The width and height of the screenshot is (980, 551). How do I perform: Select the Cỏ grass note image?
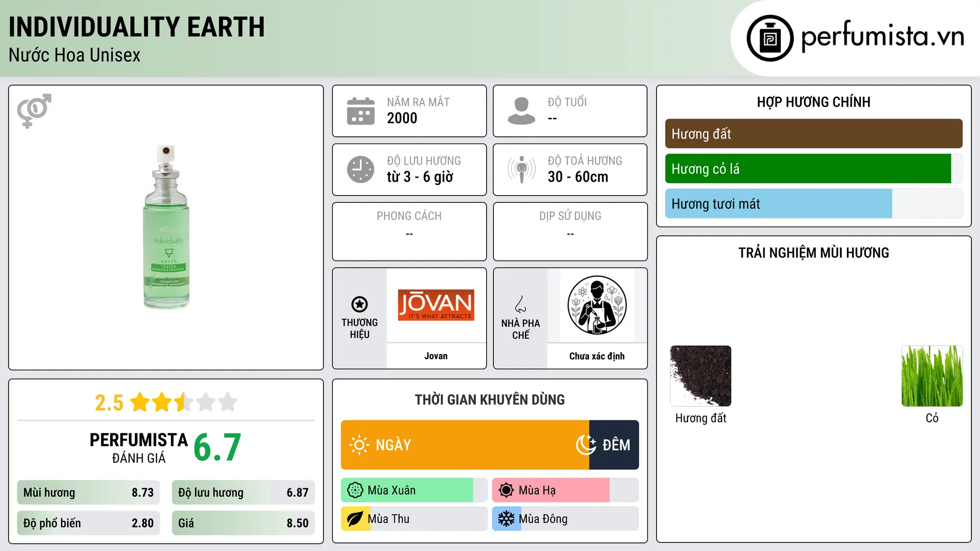[932, 376]
